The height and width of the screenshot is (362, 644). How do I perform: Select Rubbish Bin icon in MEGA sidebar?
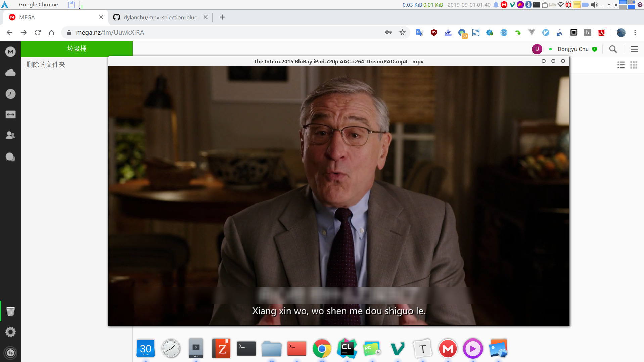[10, 311]
